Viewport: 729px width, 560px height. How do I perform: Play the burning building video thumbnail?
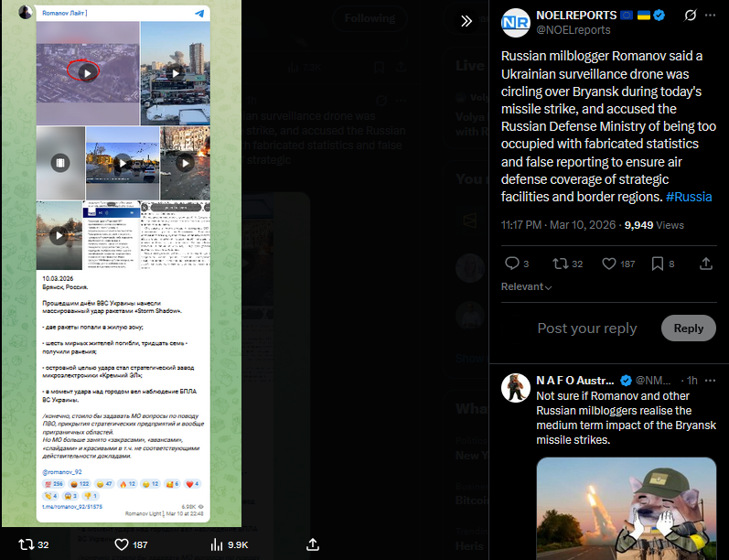point(185,163)
